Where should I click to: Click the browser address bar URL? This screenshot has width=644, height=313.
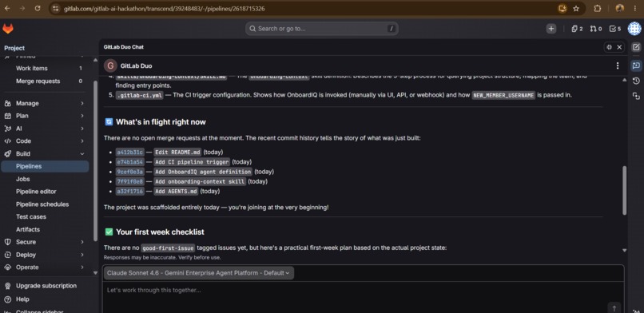point(165,8)
